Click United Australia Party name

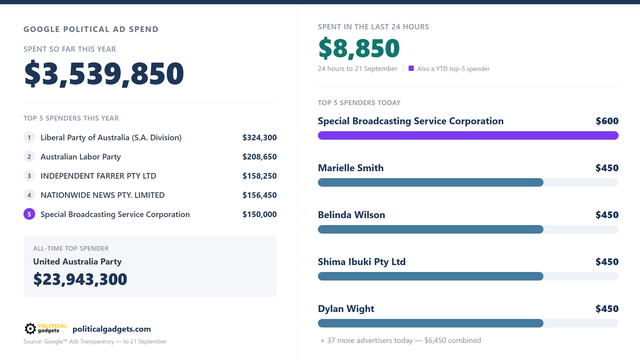click(77, 262)
